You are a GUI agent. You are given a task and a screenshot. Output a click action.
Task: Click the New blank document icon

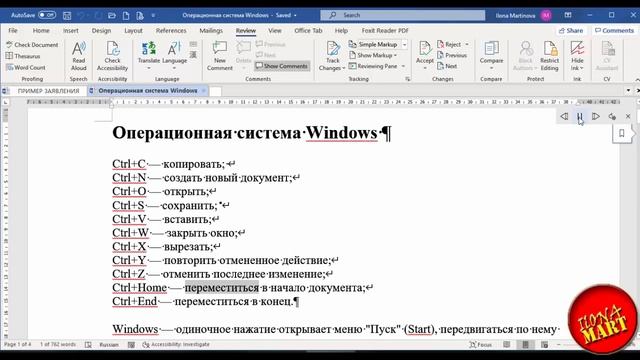coord(126,16)
